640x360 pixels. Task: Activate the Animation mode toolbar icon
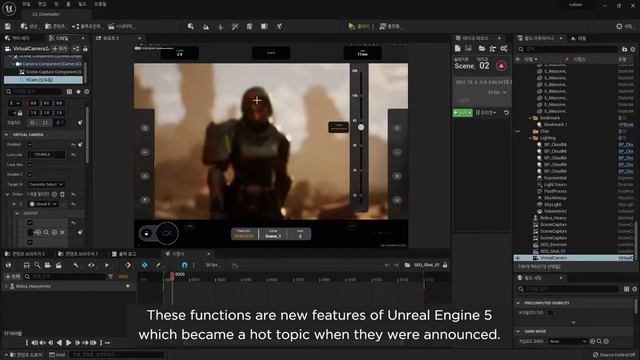279,27
